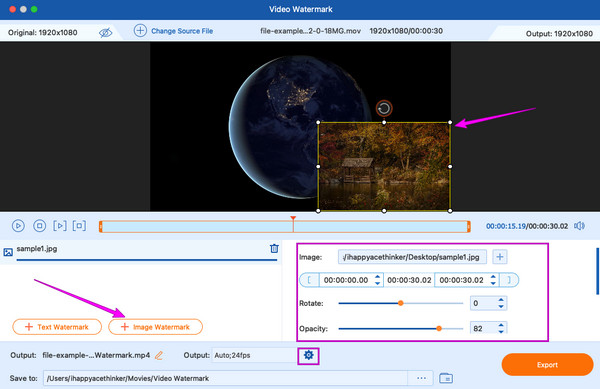The image size is (600, 389).
Task: Click the right trim handle of timeline
Action: click(468, 226)
